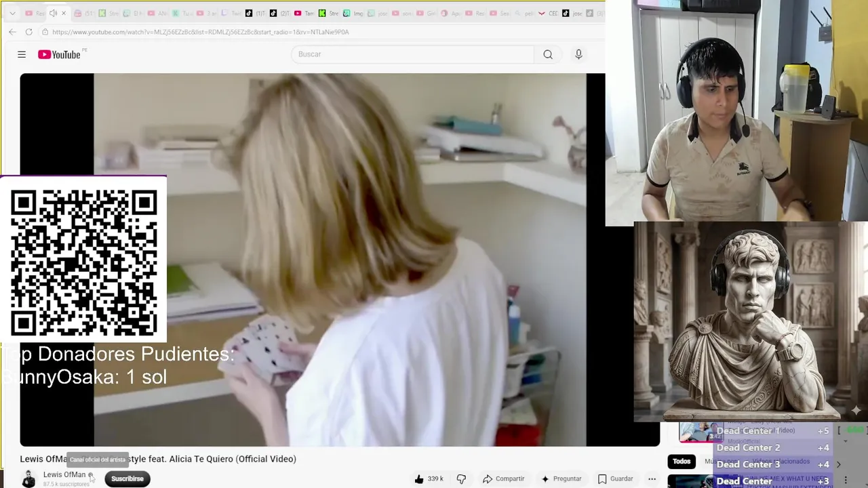Click the magnifier search button
Viewport: 868px width, 488px height.
click(x=548, y=54)
